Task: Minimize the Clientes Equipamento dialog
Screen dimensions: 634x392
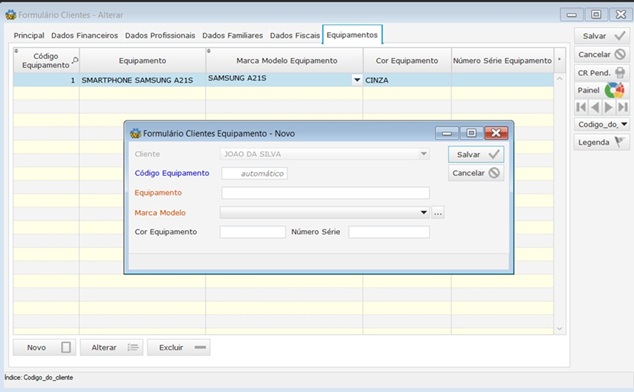Action: click(447, 133)
